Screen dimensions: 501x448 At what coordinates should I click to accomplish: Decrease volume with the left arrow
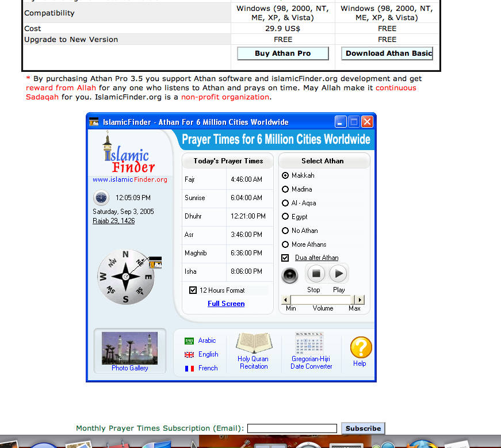click(286, 300)
